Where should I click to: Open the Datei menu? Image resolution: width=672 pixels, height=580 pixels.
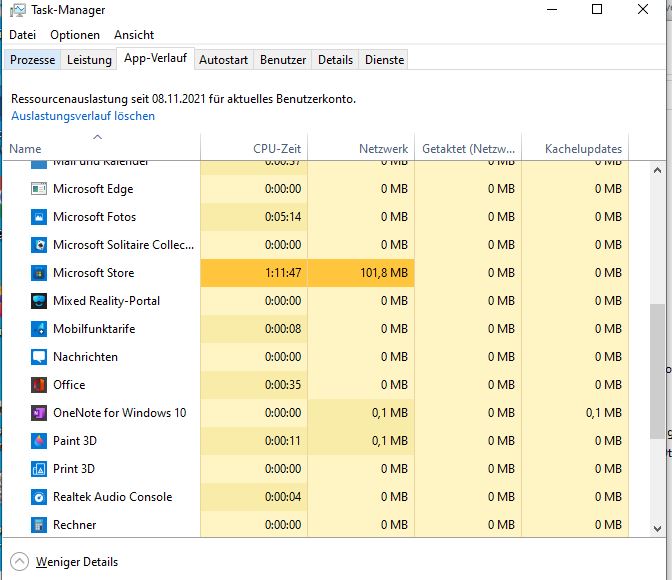click(22, 35)
